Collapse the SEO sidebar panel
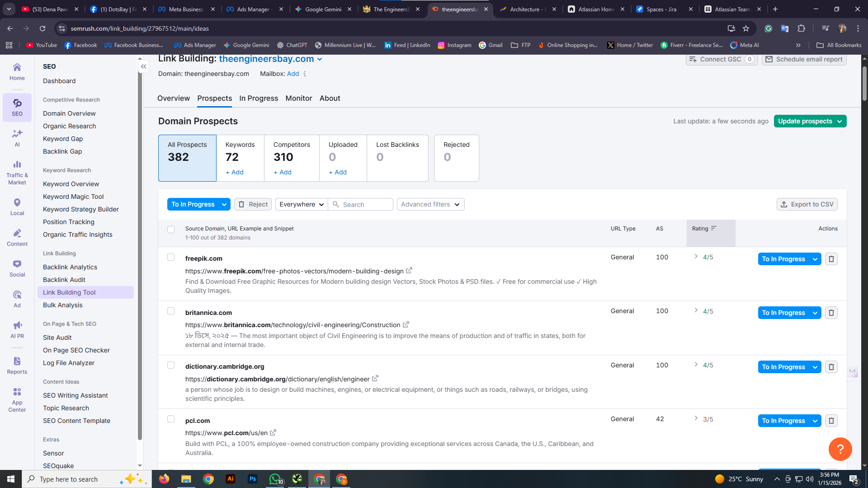This screenshot has height=488, width=868. (143, 66)
